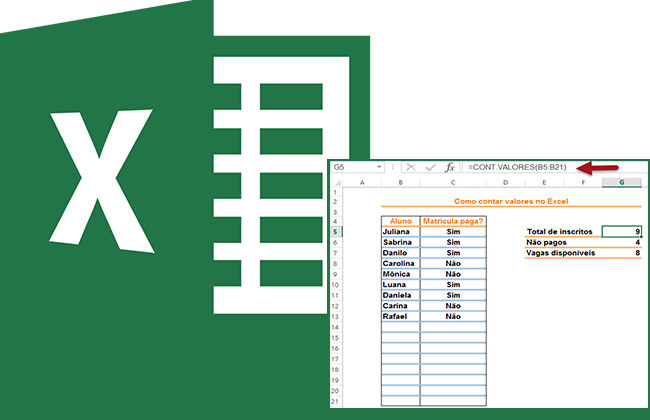Image resolution: width=650 pixels, height=420 pixels.
Task: Select column B header
Action: (x=400, y=182)
